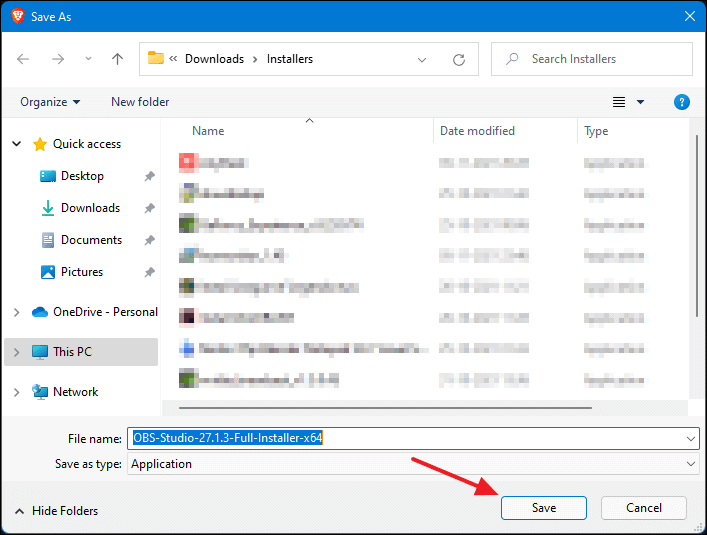Create a New folder
This screenshot has width=707, height=535.
140,102
